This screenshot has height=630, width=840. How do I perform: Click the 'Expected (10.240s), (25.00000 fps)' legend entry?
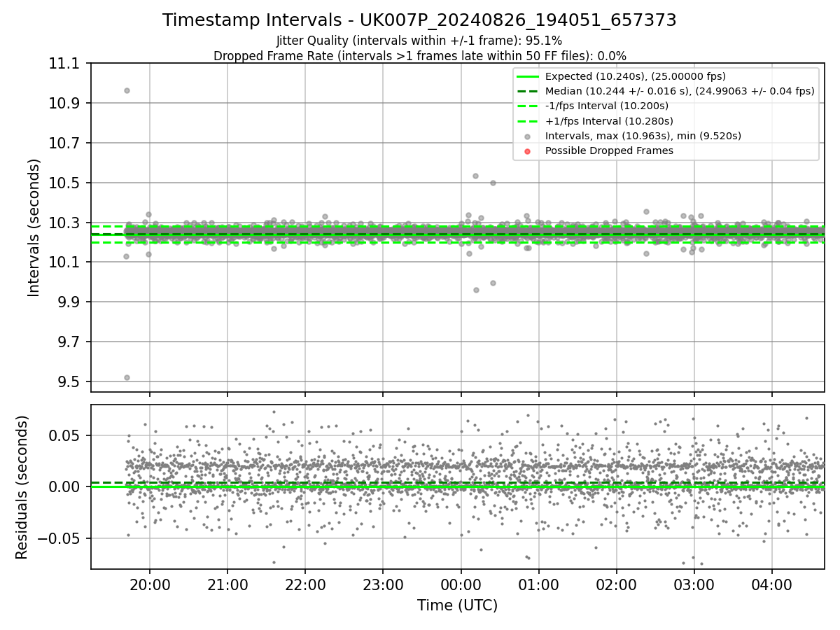tap(635, 76)
